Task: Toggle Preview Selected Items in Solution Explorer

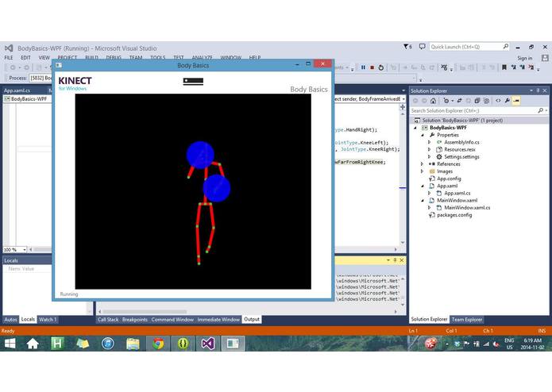Action: [x=516, y=101]
